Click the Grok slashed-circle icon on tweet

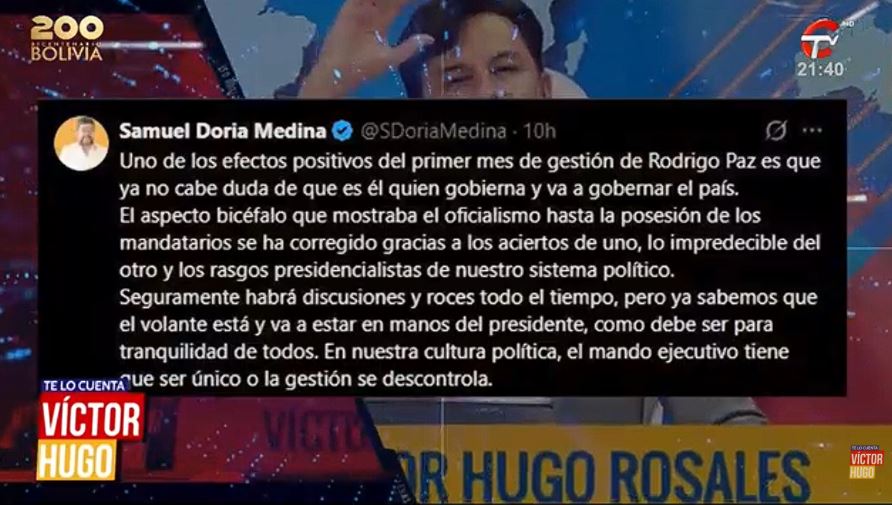(x=776, y=131)
